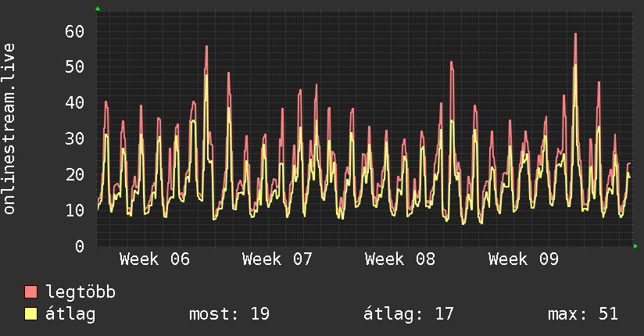This screenshot has width=644, height=336.
Task: Click the green arrow at x-axis end
Action: [636, 246]
